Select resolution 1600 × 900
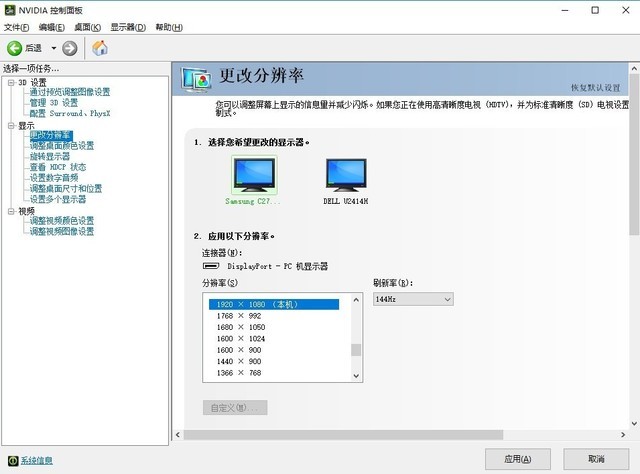640x474 pixels. (239, 350)
